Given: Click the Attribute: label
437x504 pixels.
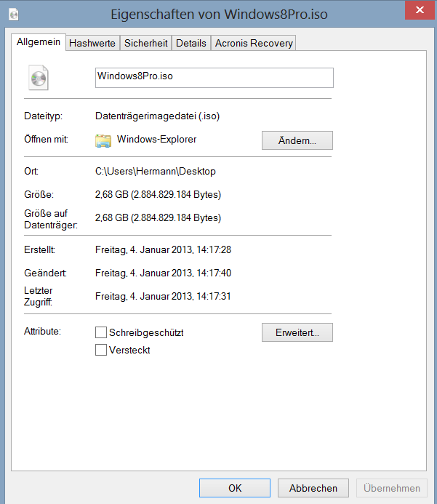Looking at the screenshot, I should coord(42,331).
